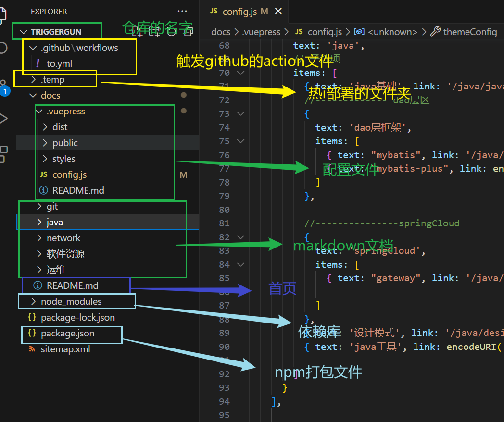Open the Extensions view
This screenshot has width=504, height=422.
click(3, 153)
